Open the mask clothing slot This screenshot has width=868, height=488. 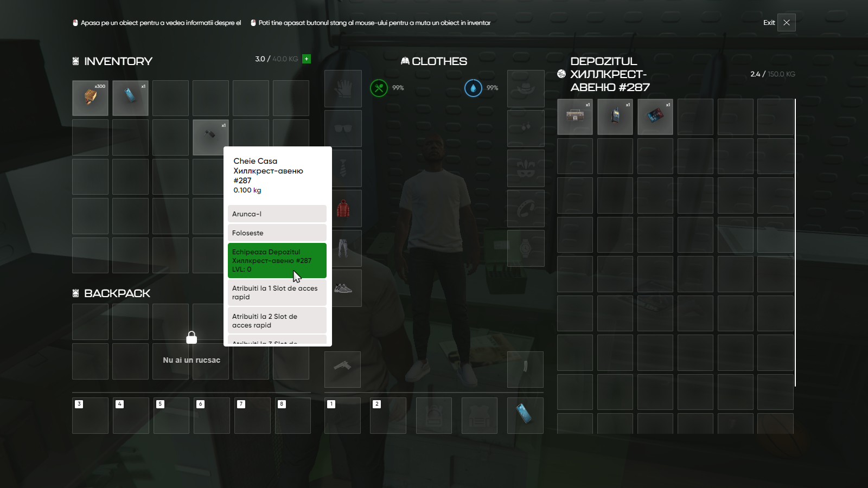pos(526,168)
